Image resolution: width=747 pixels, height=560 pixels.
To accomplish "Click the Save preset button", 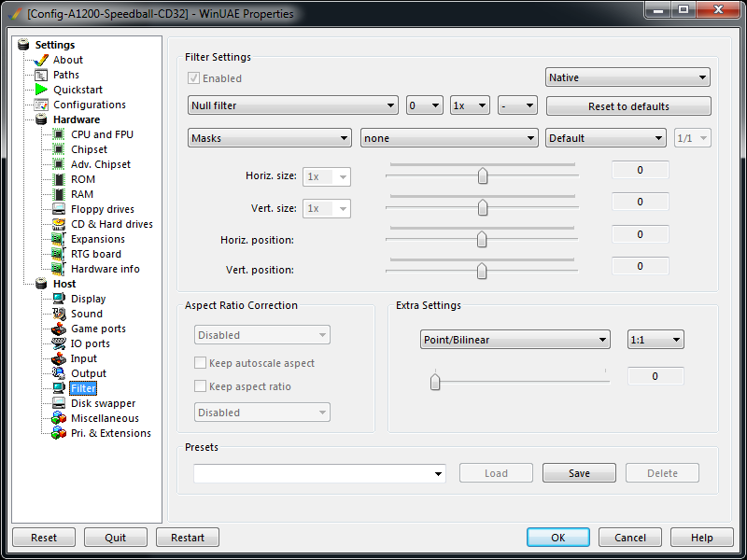I will 579,473.
